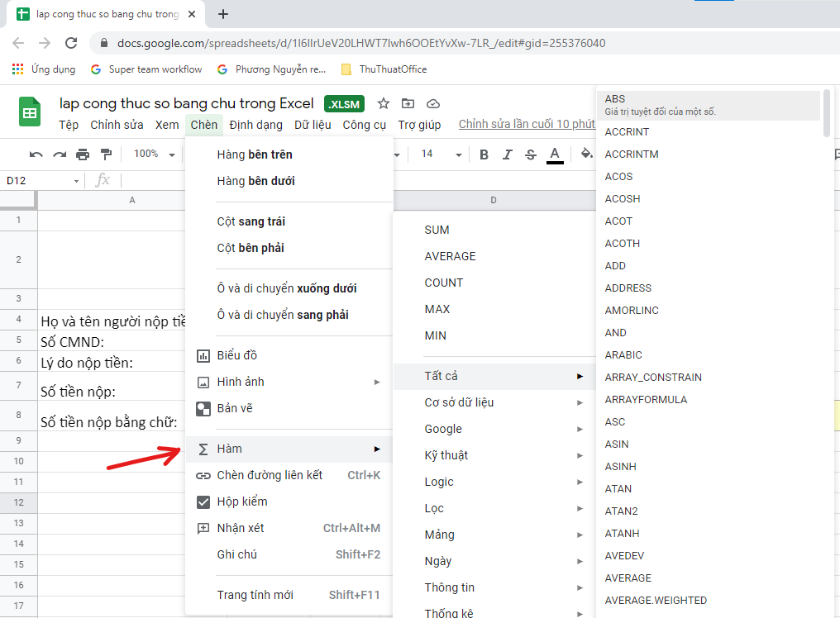Toggle italic formatting
Screen dimensions: 840x618
pyautogui.click(x=507, y=154)
